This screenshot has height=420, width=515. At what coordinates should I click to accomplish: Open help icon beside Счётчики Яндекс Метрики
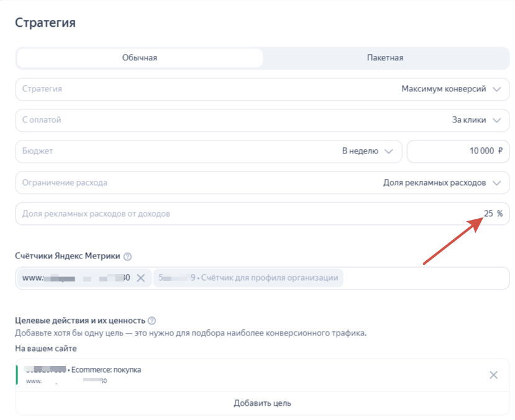coord(127,257)
